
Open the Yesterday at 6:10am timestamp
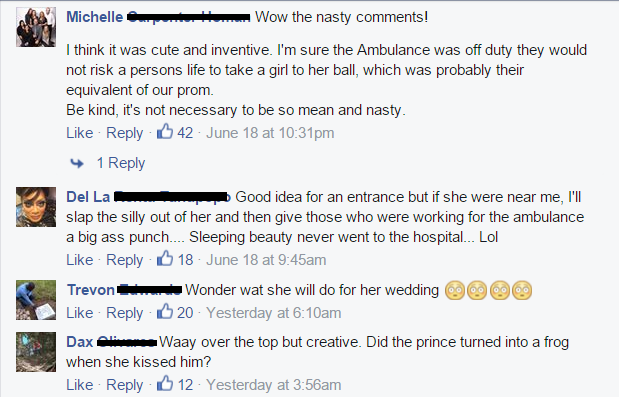[274, 313]
